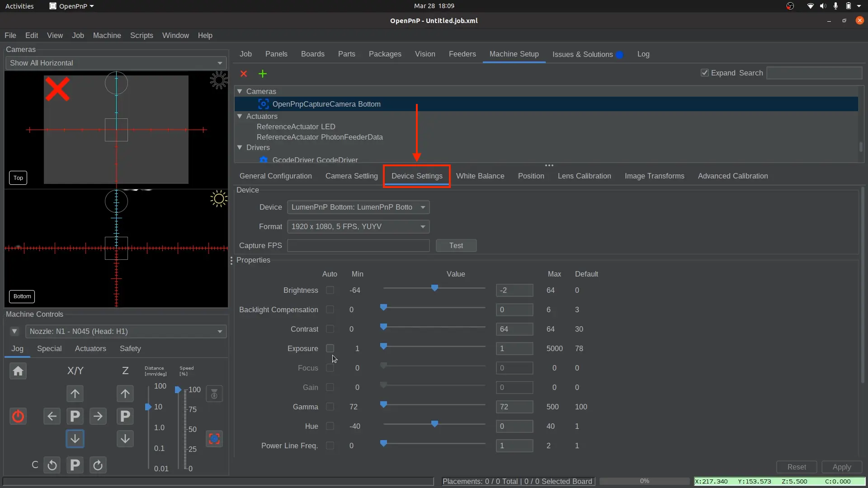Toggle the Brightness auto checkbox
This screenshot has width=868, height=488.
[x=330, y=290]
